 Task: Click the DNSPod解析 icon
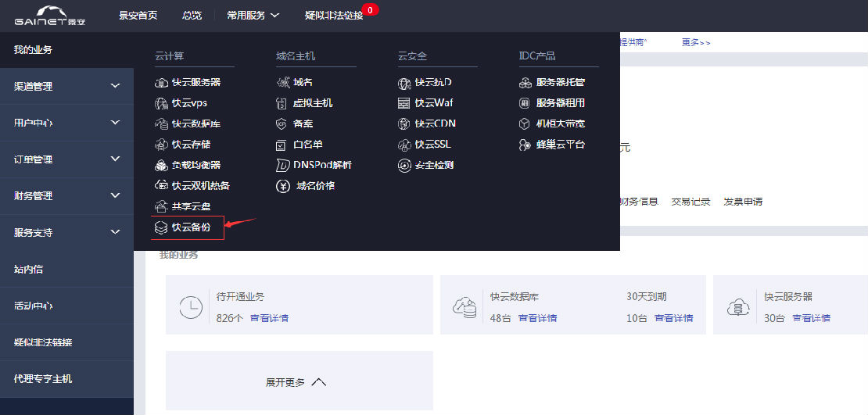click(x=282, y=165)
